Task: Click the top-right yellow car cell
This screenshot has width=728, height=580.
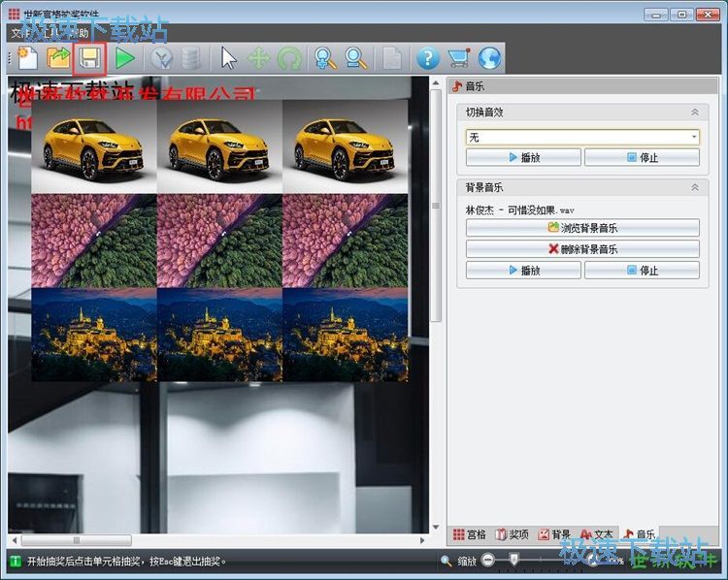Action: (345, 146)
